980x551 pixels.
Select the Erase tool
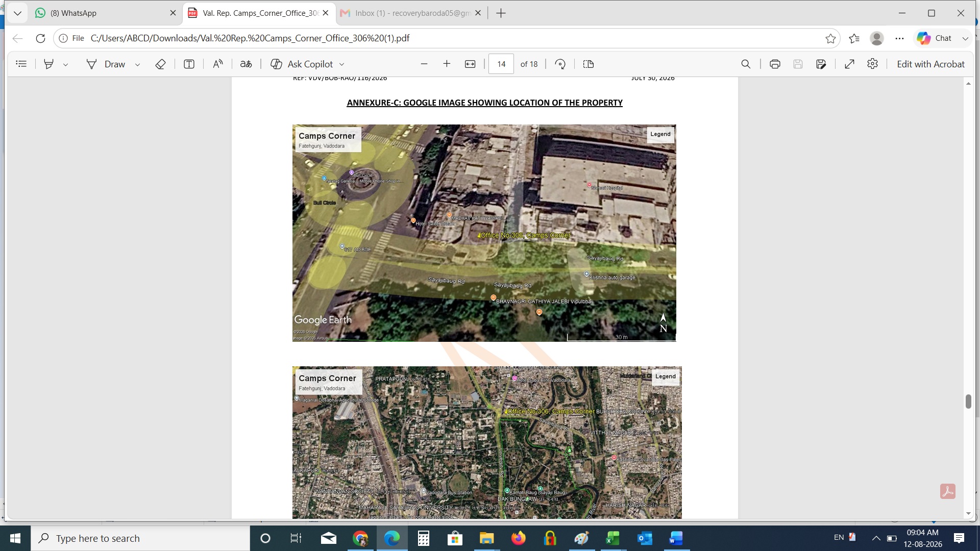coord(160,64)
